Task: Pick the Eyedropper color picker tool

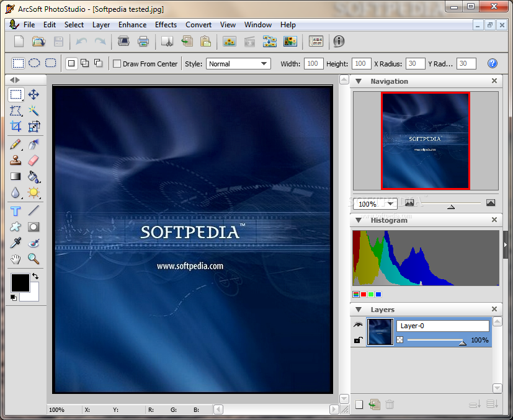Action: click(16, 243)
